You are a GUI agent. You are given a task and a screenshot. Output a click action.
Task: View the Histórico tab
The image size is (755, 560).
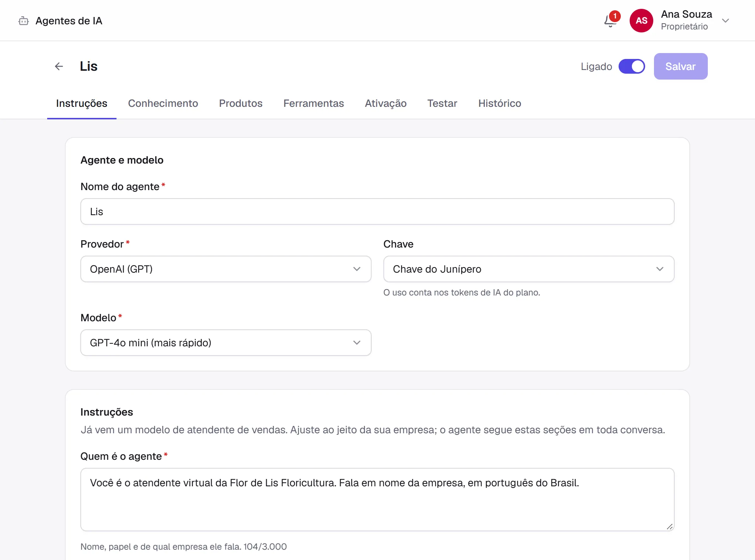pyautogui.click(x=500, y=104)
